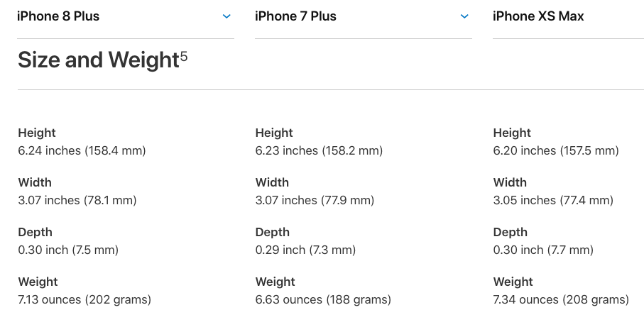This screenshot has height=327, width=644.
Task: Click iPhone 7 Plus depth 7.3 mm value
Action: tap(305, 250)
